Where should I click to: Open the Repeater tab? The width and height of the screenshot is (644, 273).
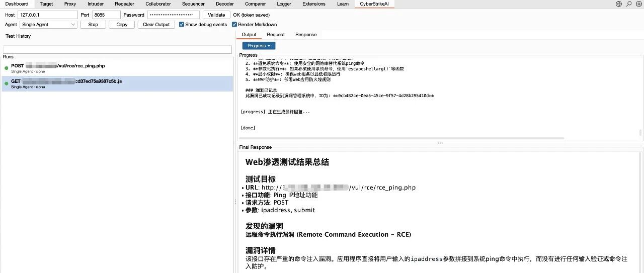pyautogui.click(x=124, y=4)
